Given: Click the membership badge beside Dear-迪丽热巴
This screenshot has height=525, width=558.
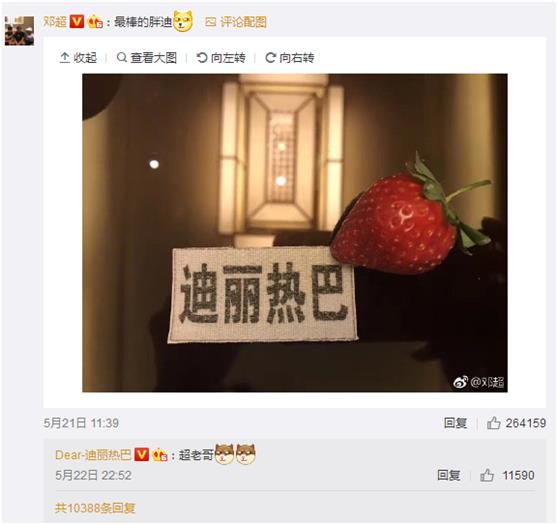Looking at the screenshot, I should coord(160,455).
